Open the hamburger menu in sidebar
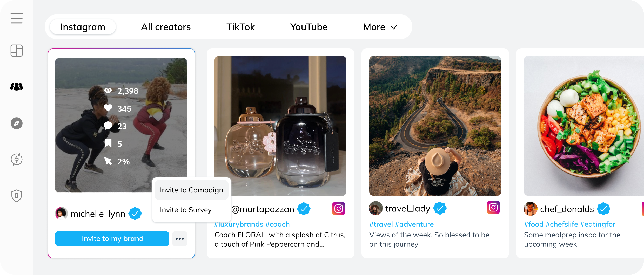This screenshot has height=275, width=644. coord(17,18)
